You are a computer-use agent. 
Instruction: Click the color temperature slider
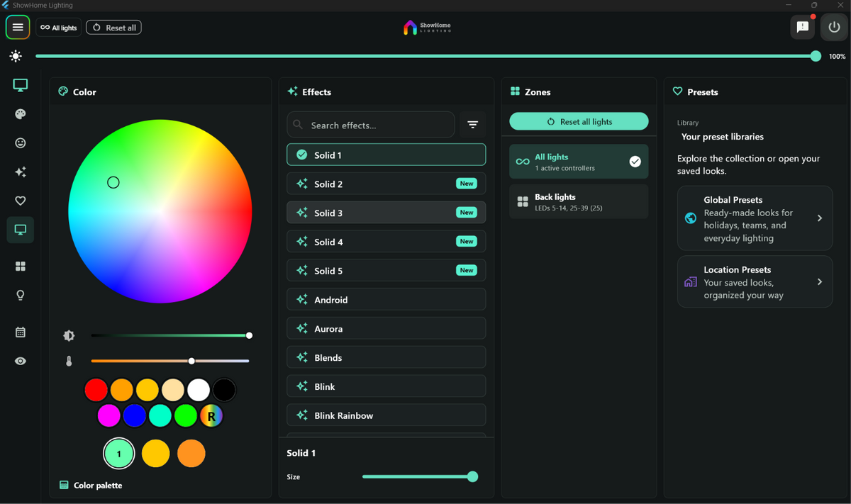(x=170, y=362)
